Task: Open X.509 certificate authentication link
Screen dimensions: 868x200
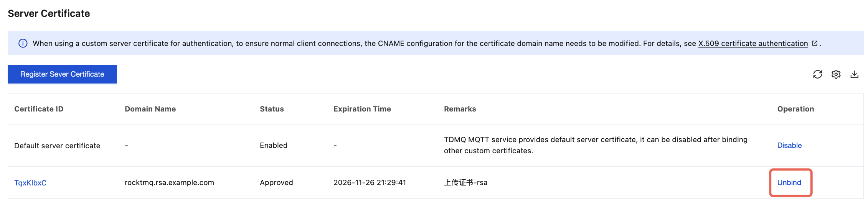Action: (753, 44)
